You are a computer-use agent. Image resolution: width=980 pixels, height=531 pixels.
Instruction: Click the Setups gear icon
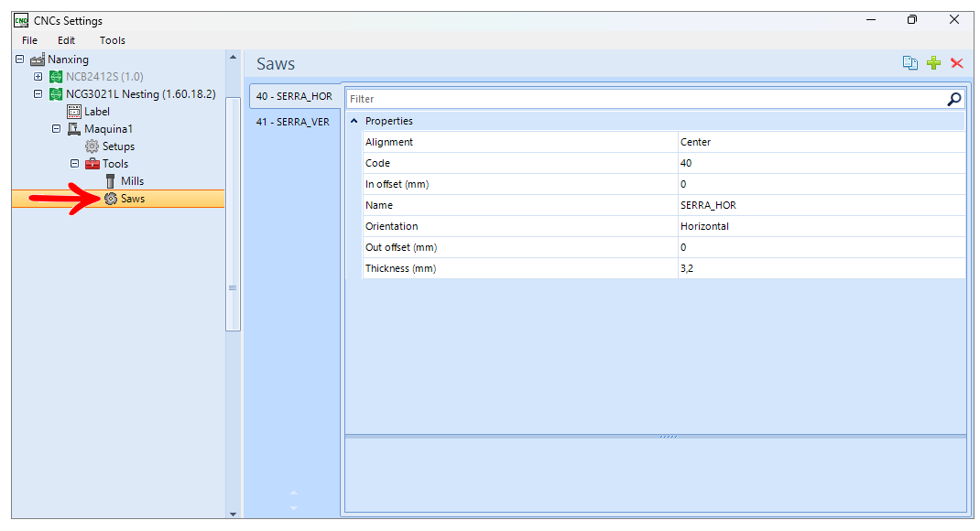(x=92, y=146)
